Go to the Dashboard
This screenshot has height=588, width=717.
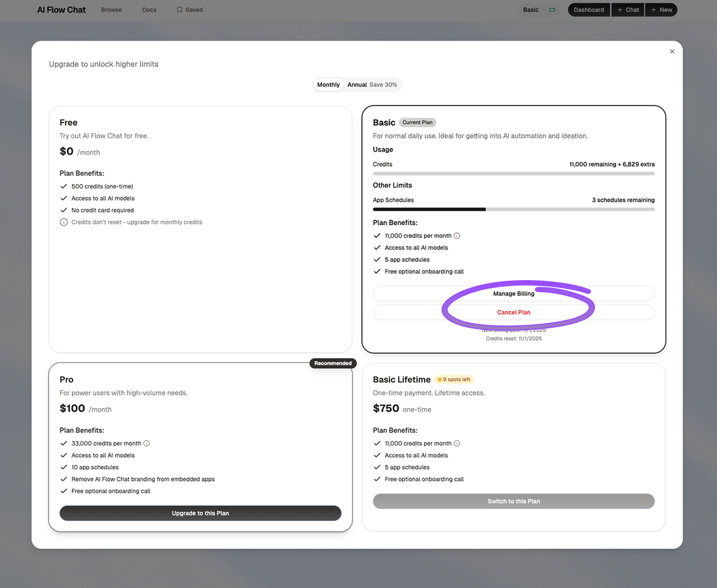(x=588, y=10)
